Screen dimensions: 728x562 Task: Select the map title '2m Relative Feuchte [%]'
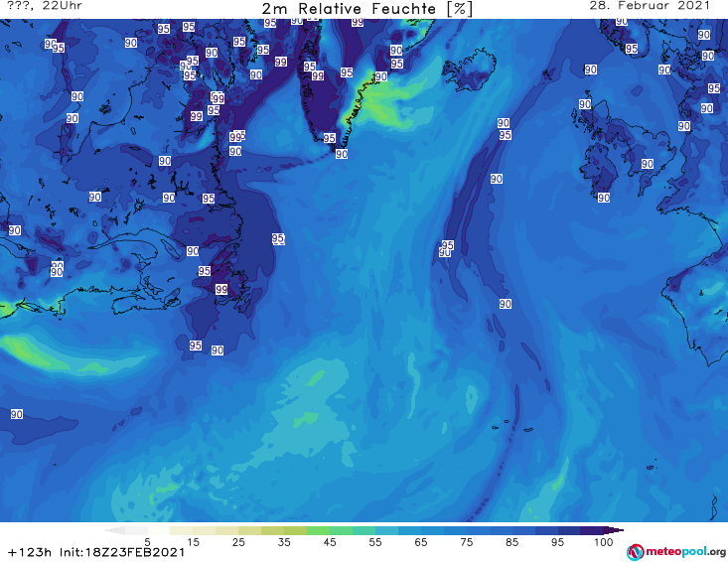(x=366, y=9)
